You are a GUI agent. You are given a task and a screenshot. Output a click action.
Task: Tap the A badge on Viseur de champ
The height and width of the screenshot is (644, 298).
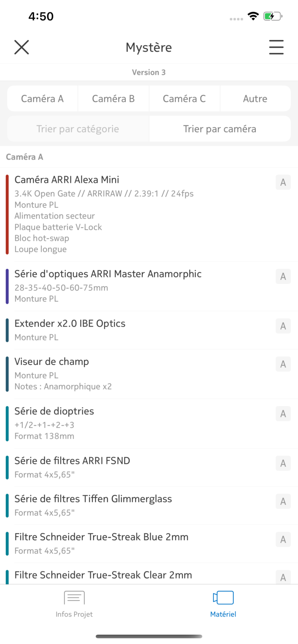click(283, 364)
